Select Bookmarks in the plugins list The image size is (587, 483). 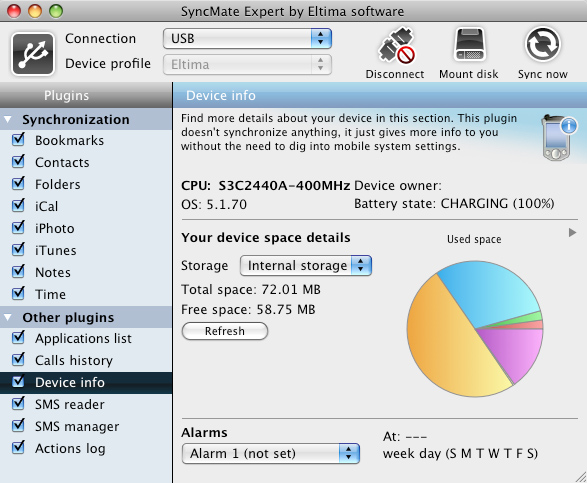click(86, 140)
